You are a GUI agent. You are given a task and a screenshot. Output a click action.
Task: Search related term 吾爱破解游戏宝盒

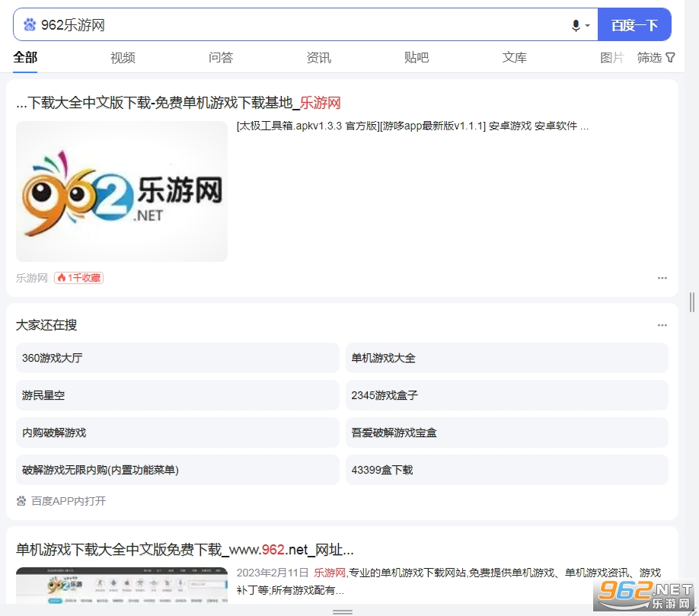point(507,432)
